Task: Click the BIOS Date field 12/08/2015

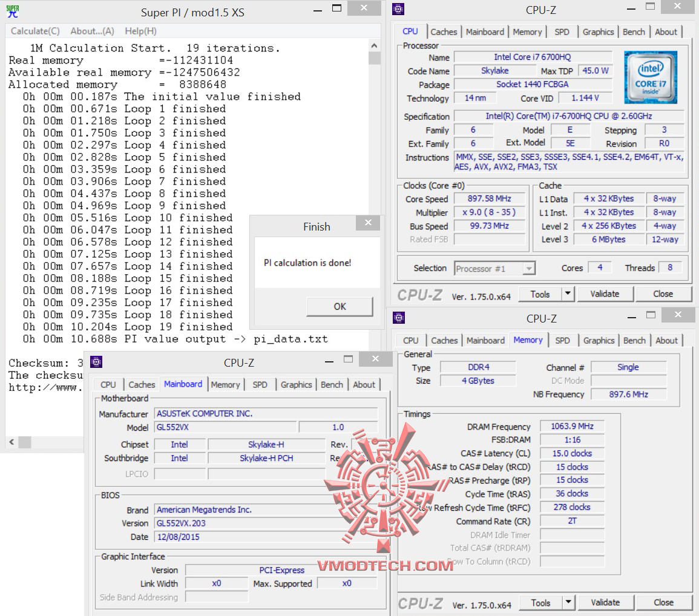Action: pos(266,537)
